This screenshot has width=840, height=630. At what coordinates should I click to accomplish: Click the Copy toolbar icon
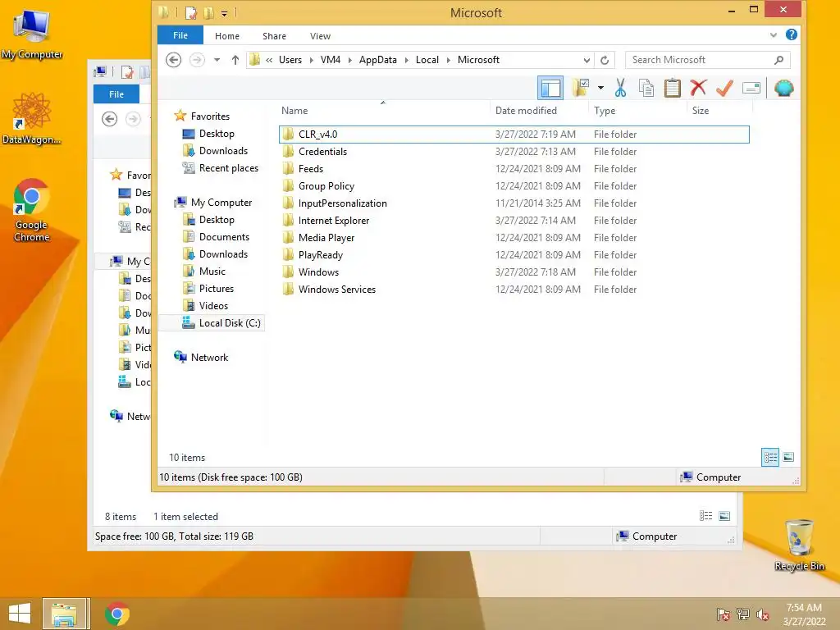click(x=646, y=88)
